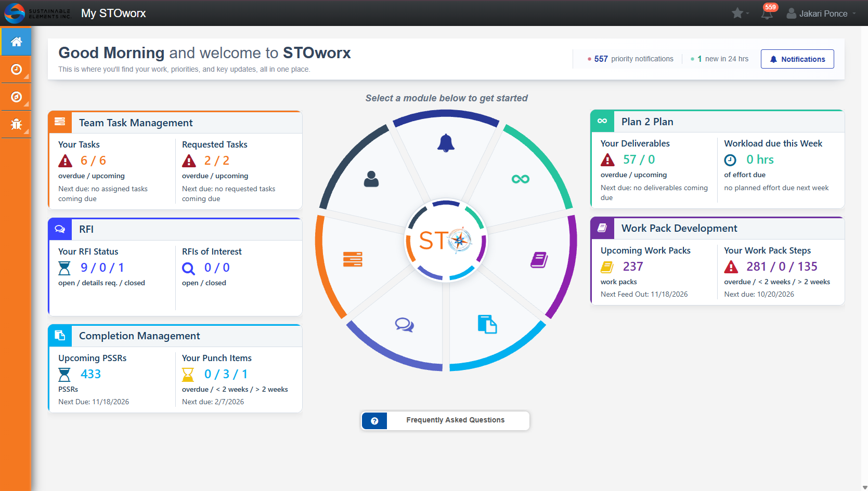Click the Upcoming PSSRs 433 count
868x491 pixels.
point(91,374)
